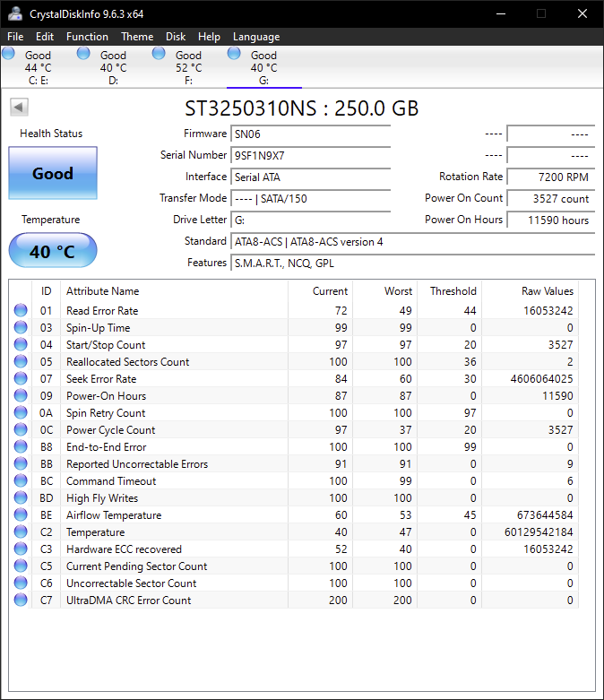Click the previous disk arrow button
This screenshot has height=700, width=604.
click(19, 108)
